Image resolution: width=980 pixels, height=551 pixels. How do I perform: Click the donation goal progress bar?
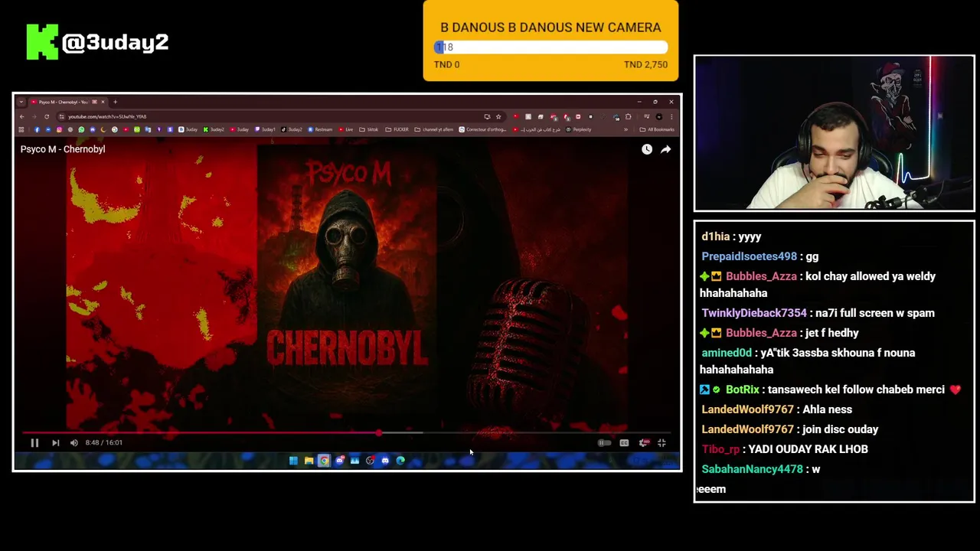click(x=550, y=47)
